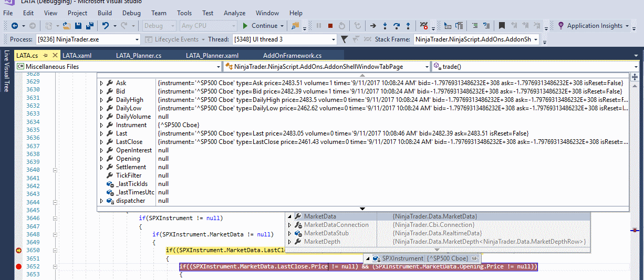
Task: Click the Undo icon in toolbar
Action: tap(106, 26)
